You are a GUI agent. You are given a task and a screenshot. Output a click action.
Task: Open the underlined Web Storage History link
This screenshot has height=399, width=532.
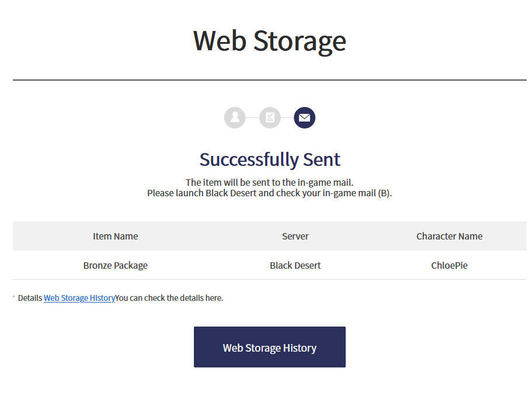79,298
